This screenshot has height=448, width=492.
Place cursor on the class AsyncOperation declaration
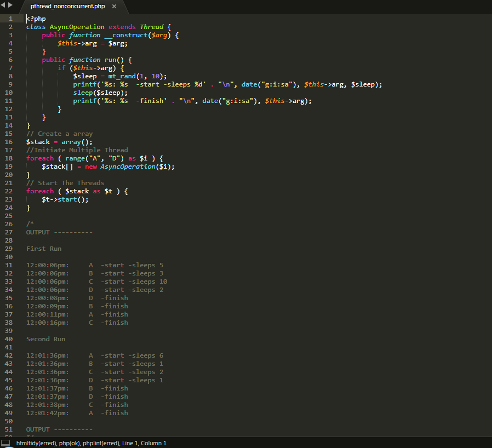[77, 26]
